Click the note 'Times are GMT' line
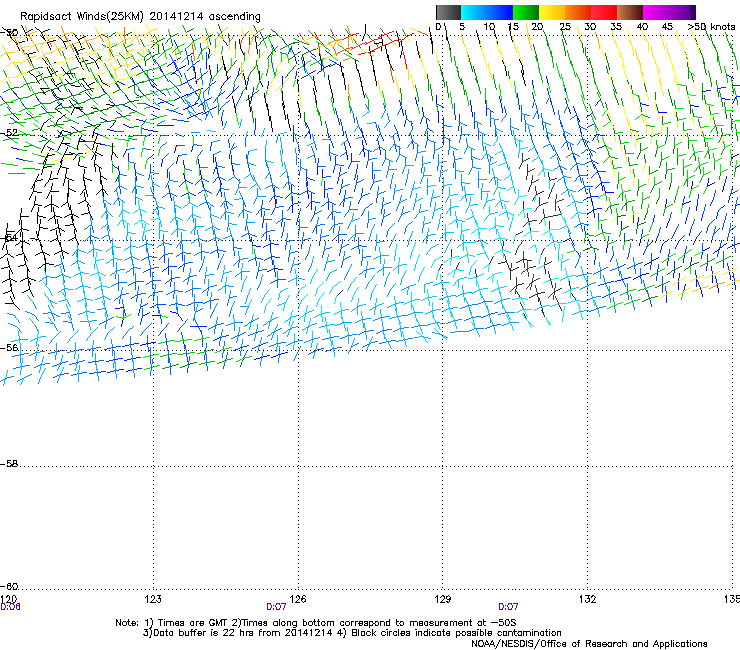This screenshot has height=650, width=740. pos(315,623)
